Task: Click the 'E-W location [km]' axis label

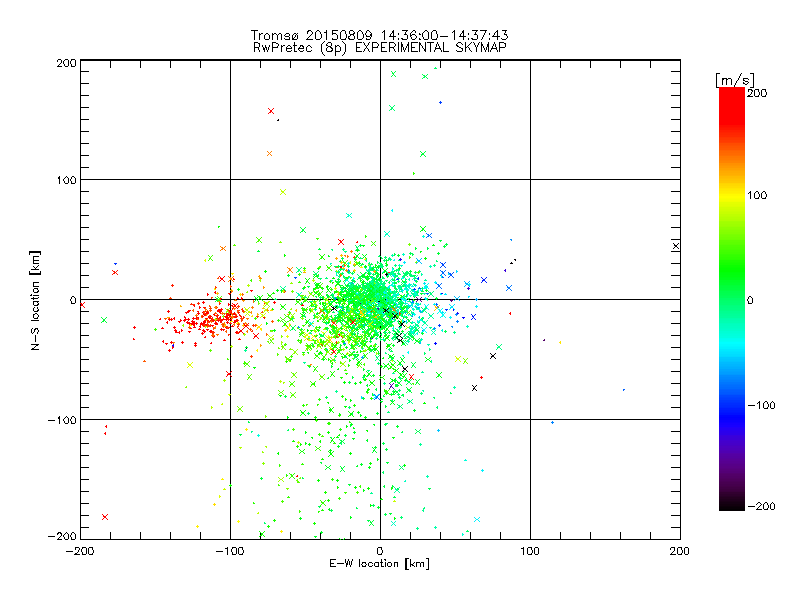Action: [x=379, y=563]
